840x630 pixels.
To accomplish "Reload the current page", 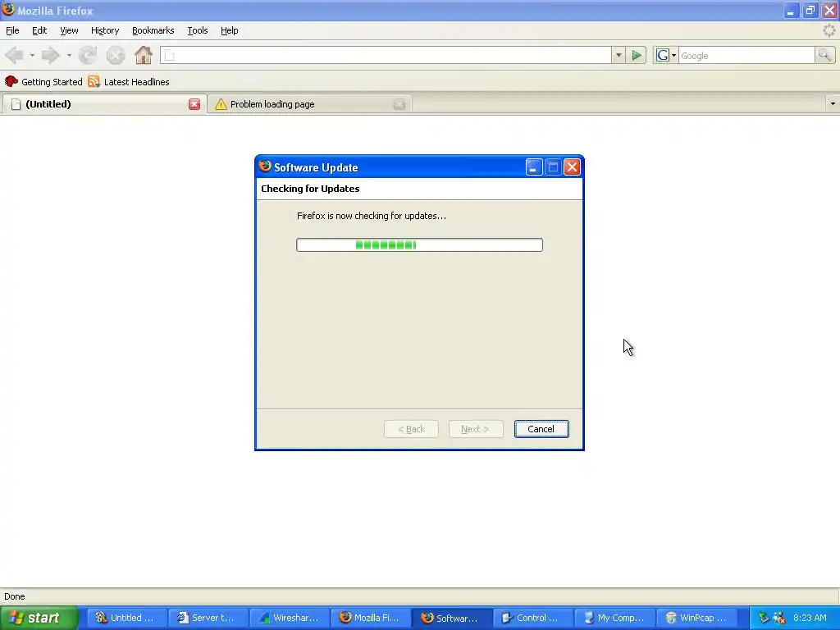I will (88, 55).
